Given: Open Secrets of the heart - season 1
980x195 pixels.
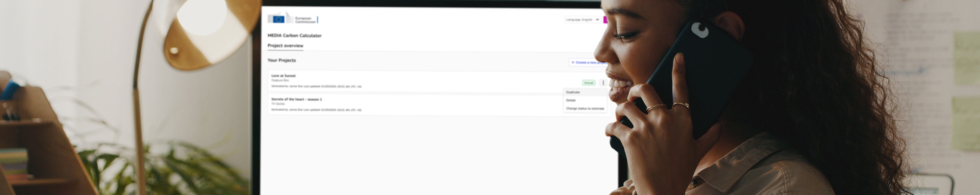Looking at the screenshot, I should [x=297, y=99].
